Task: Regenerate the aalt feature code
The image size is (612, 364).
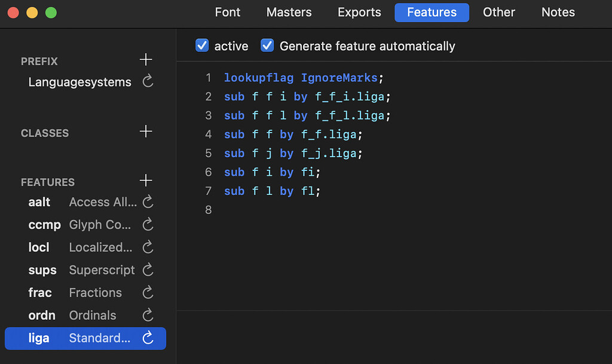Action: point(147,202)
